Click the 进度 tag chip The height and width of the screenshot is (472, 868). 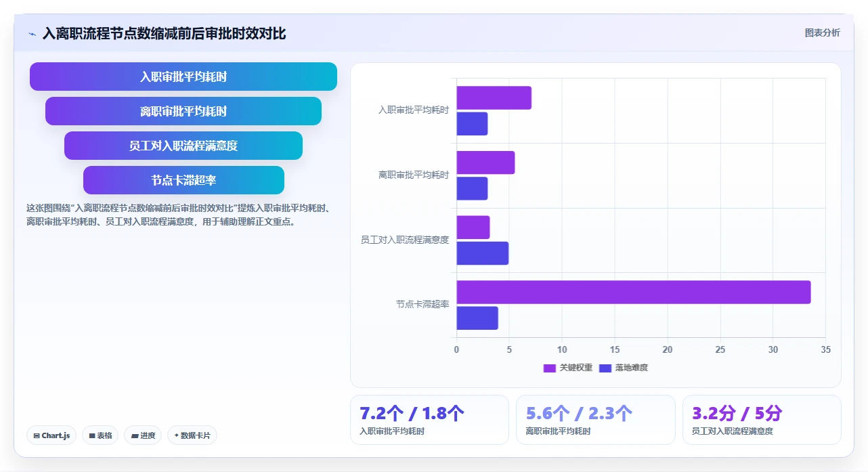point(143,435)
